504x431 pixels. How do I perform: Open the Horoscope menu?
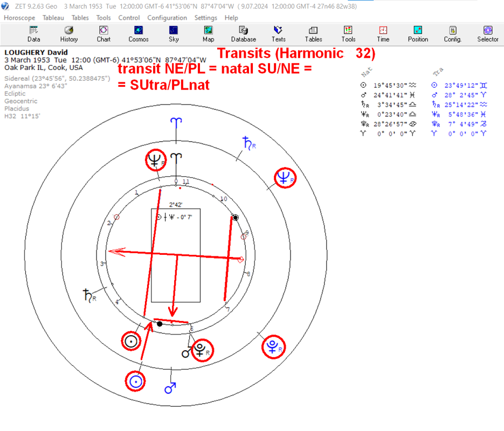coord(19,18)
